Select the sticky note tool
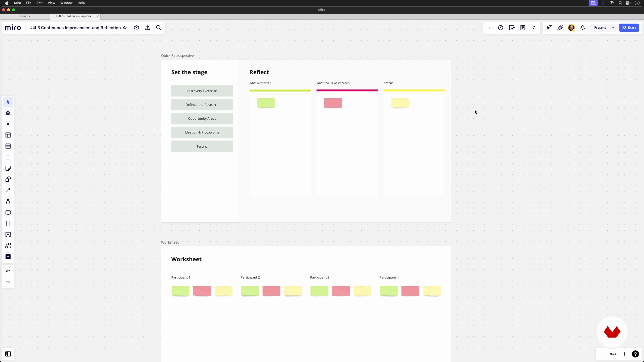This screenshot has width=644, height=362. click(x=8, y=168)
